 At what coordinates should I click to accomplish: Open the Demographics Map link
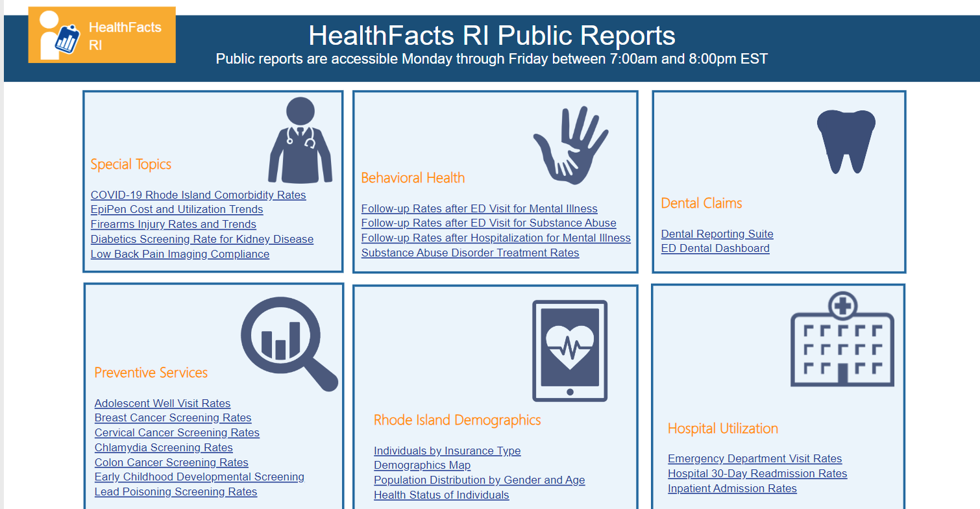422,465
